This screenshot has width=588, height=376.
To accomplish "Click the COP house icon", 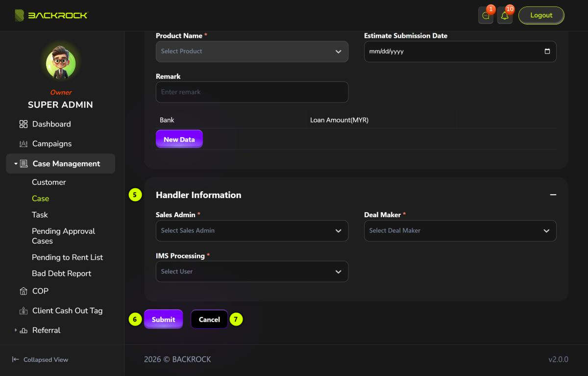I will coord(24,291).
